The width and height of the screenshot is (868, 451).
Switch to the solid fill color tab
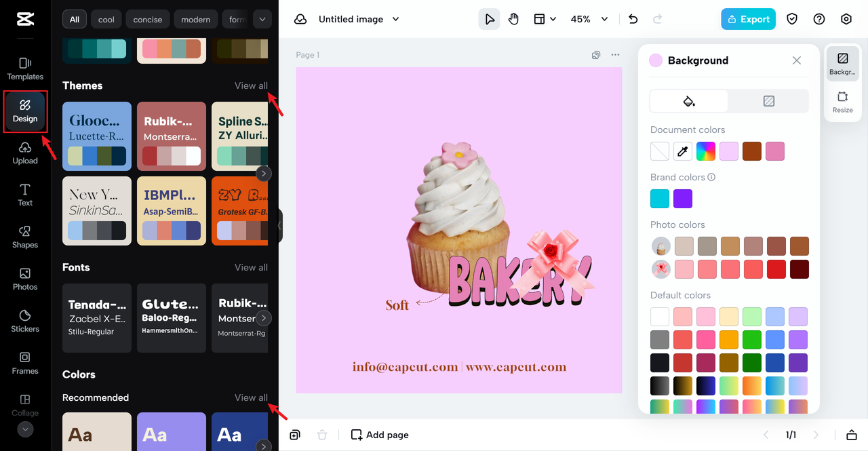tap(689, 101)
